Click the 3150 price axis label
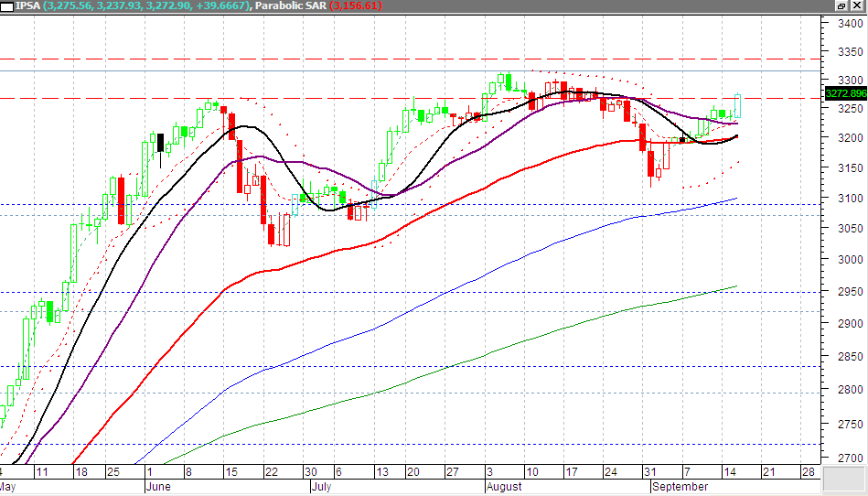Screen dimensions: 868x496 pos(851,167)
